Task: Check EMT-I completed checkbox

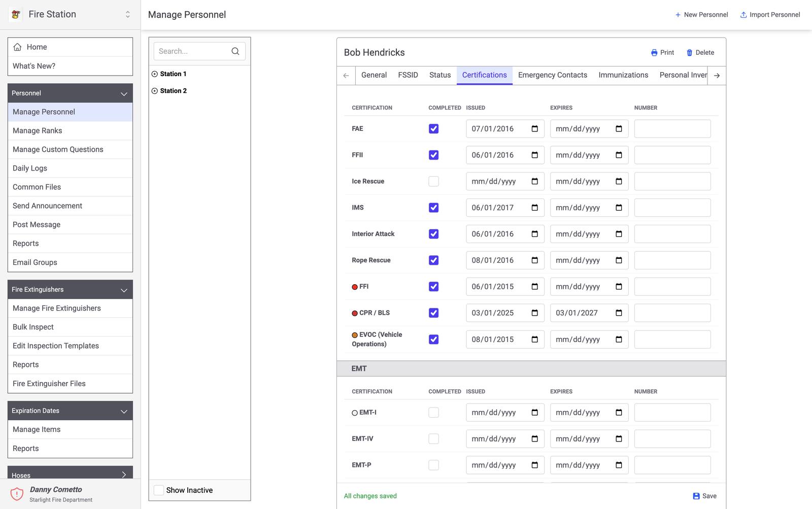Action: pos(433,413)
